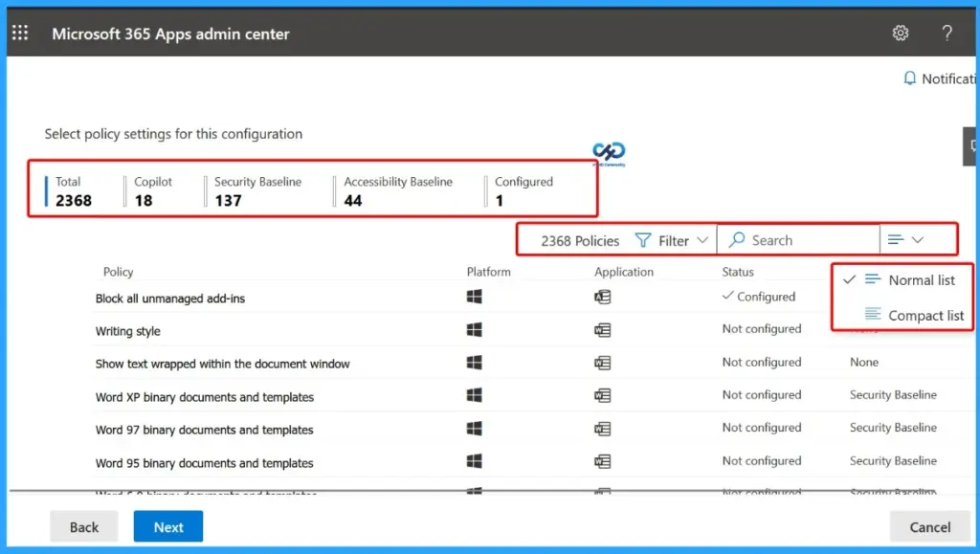The image size is (980, 554).
Task: Click Windows icon in Block all unmanaged add-ins row
Action: [475, 297]
